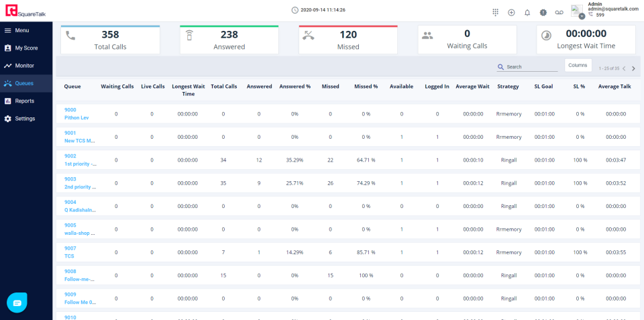644x320 pixels.
Task: Sort by Logged In column
Action: [x=437, y=87]
